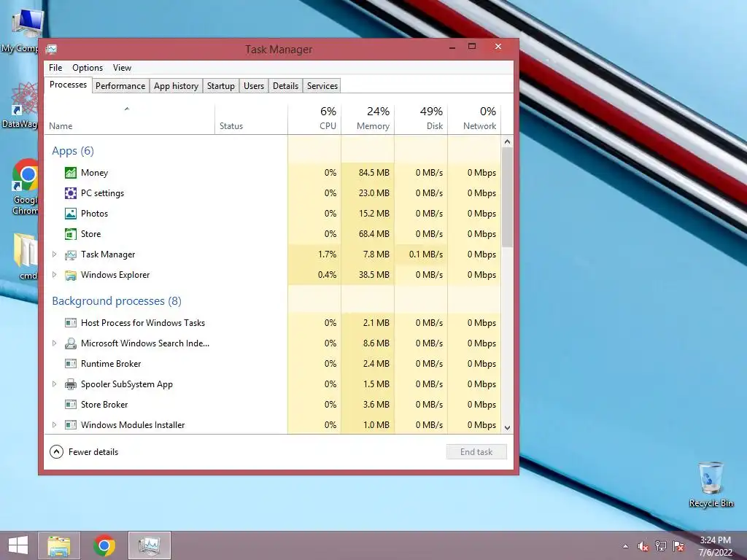The width and height of the screenshot is (747, 560).
Task: Expand the Spooler SubSystem App row
Action: (54, 384)
